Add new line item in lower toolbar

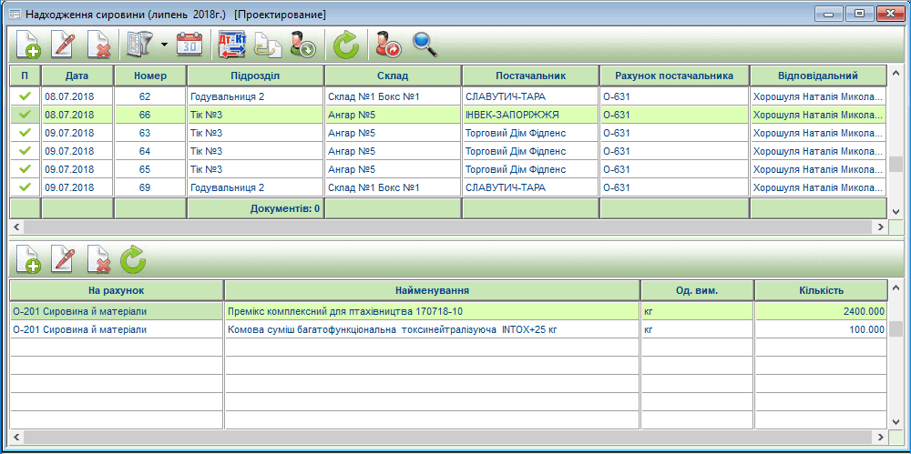click(x=27, y=260)
